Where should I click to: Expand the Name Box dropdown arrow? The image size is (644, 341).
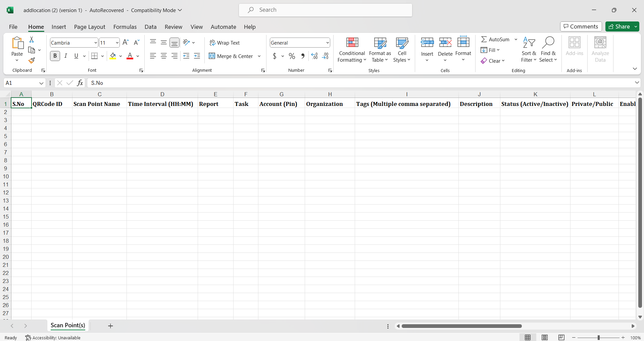click(x=41, y=83)
